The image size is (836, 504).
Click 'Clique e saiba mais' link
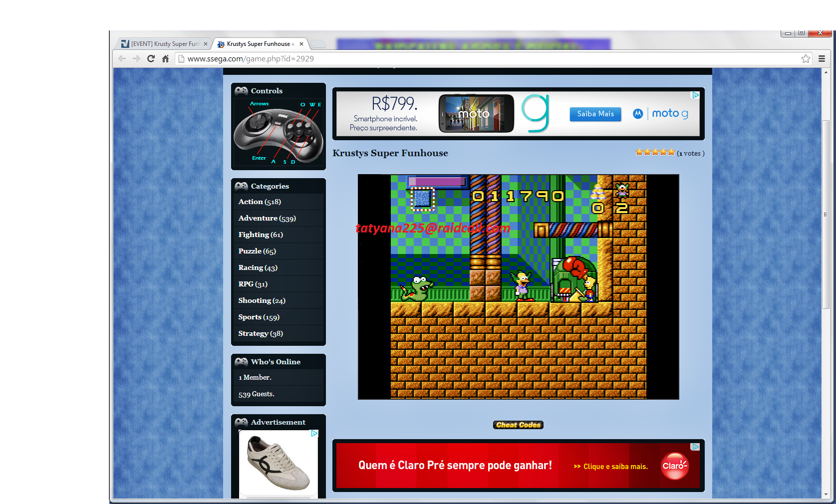pos(610,467)
